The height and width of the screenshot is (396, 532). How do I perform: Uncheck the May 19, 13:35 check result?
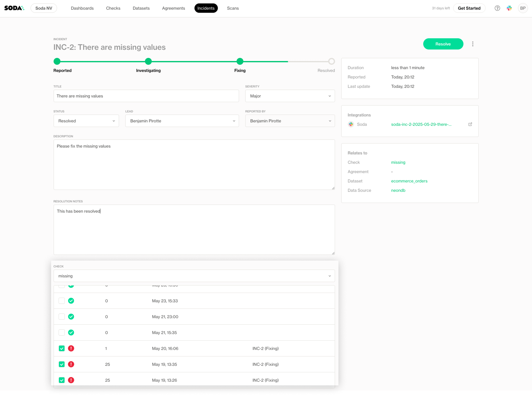[62, 364]
